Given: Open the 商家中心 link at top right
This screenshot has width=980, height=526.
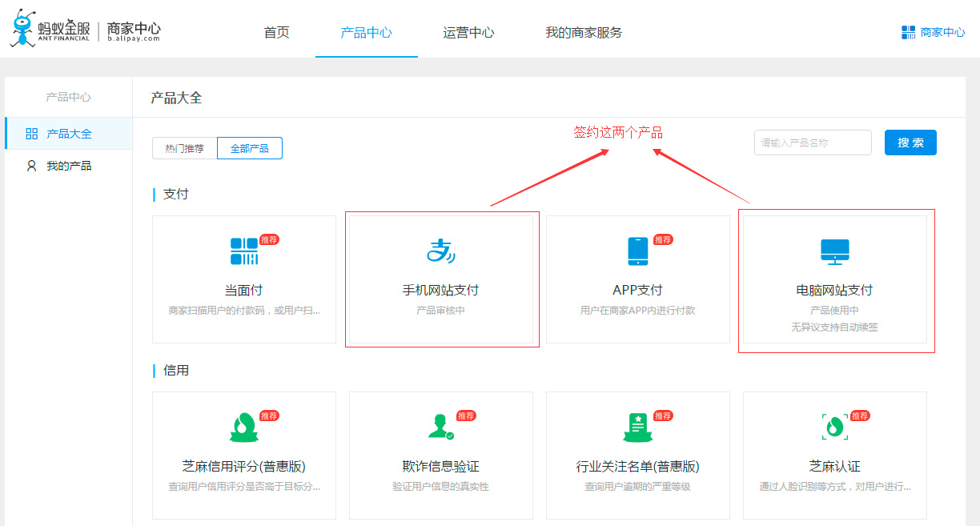Looking at the screenshot, I should coord(942,33).
